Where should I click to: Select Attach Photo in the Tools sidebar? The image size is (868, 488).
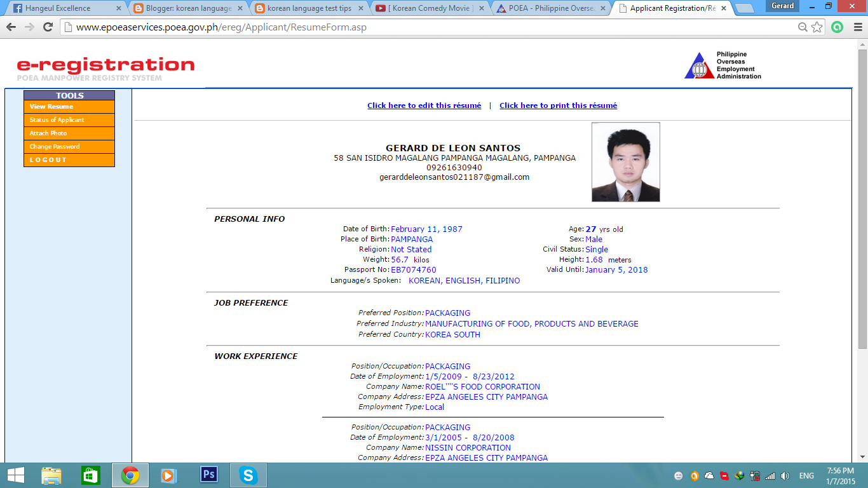point(69,133)
